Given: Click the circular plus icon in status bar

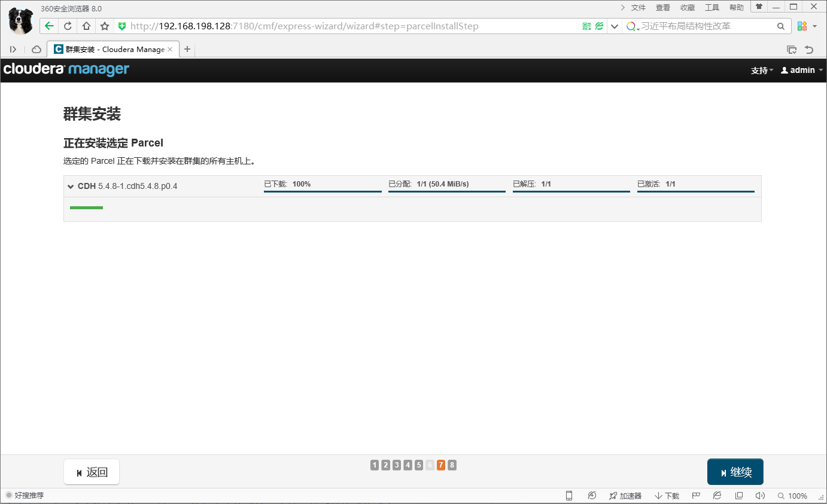Looking at the screenshot, I should pyautogui.click(x=592, y=496).
